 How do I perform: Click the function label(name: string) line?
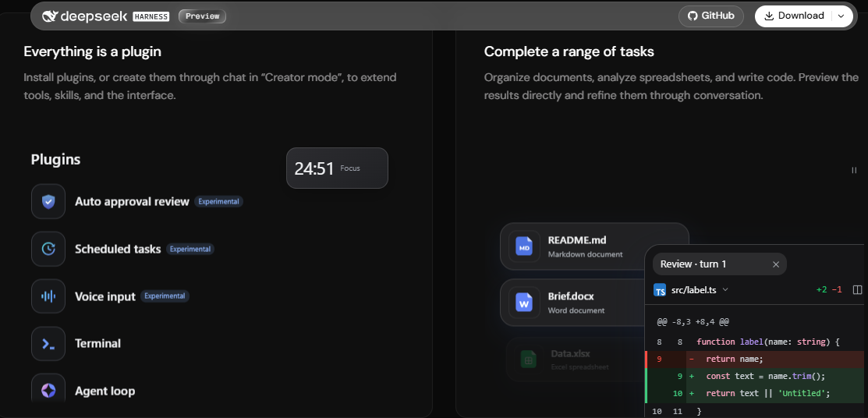(x=754, y=342)
